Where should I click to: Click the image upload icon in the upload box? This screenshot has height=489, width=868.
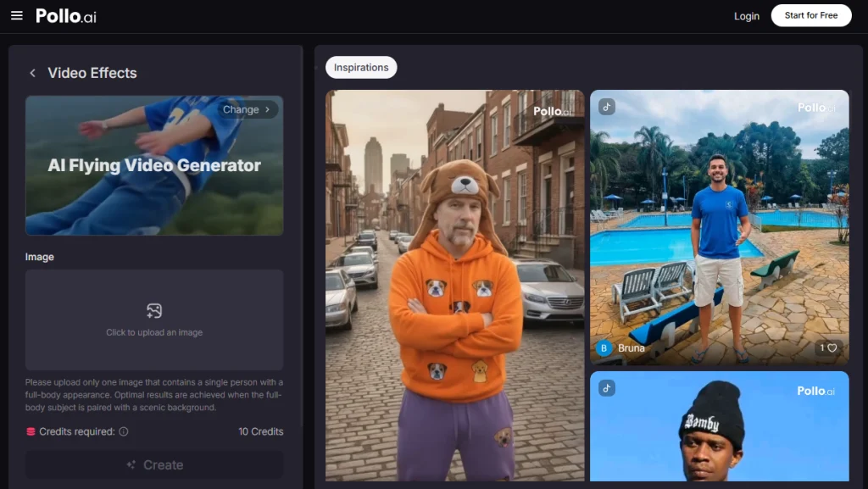point(154,311)
